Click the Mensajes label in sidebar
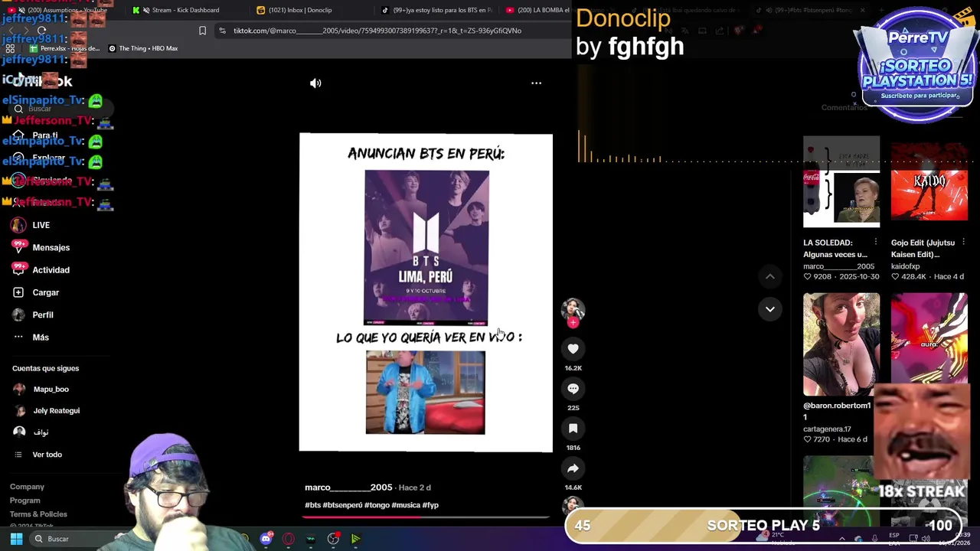 tap(51, 247)
